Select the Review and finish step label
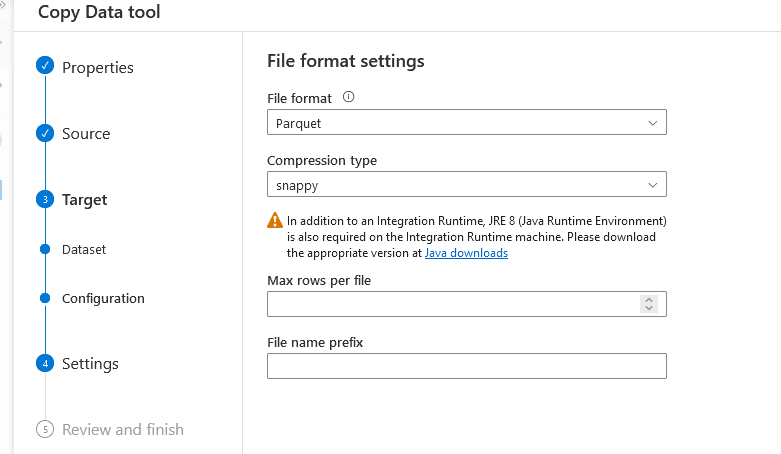 [x=123, y=429]
